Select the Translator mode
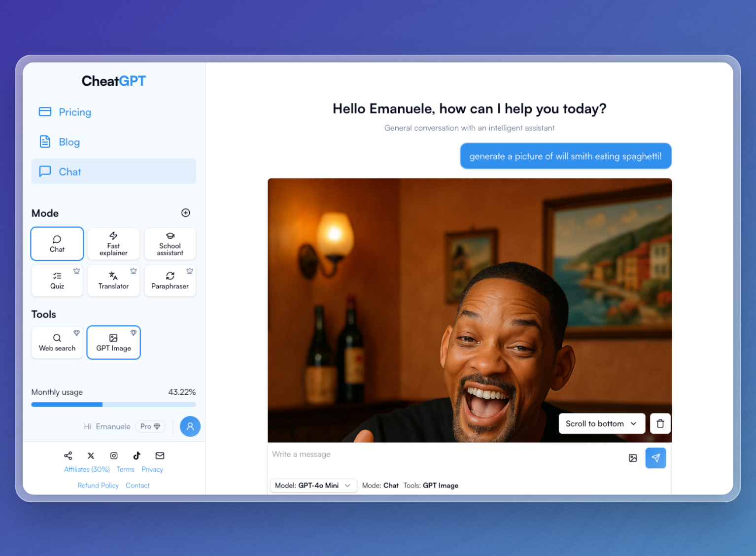This screenshot has height=556, width=756. (113, 280)
